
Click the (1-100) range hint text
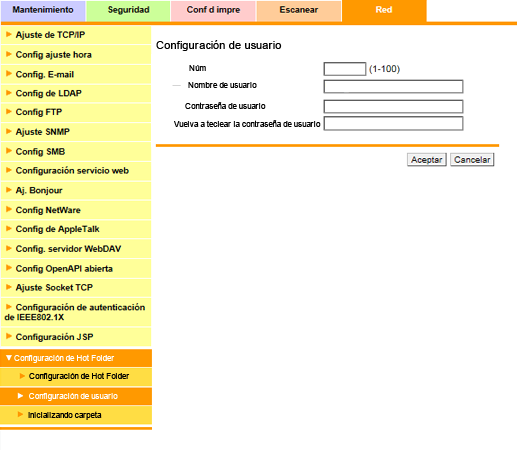[x=384, y=69]
